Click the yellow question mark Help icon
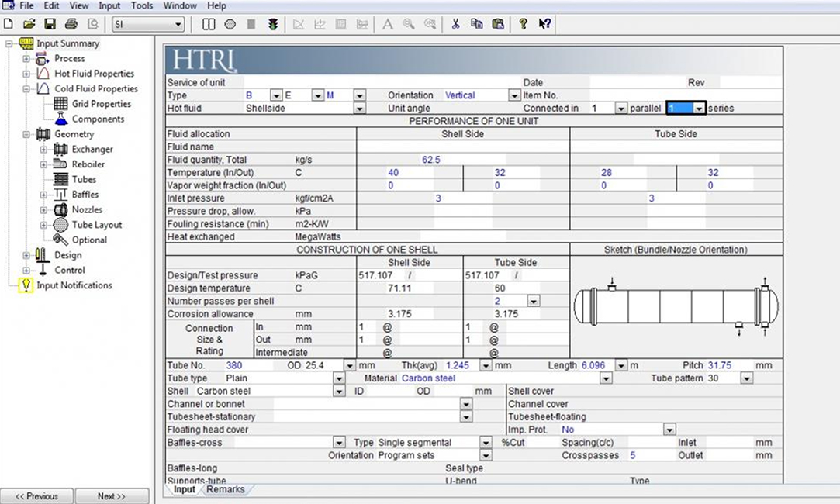This screenshot has height=504, width=840. click(x=524, y=24)
